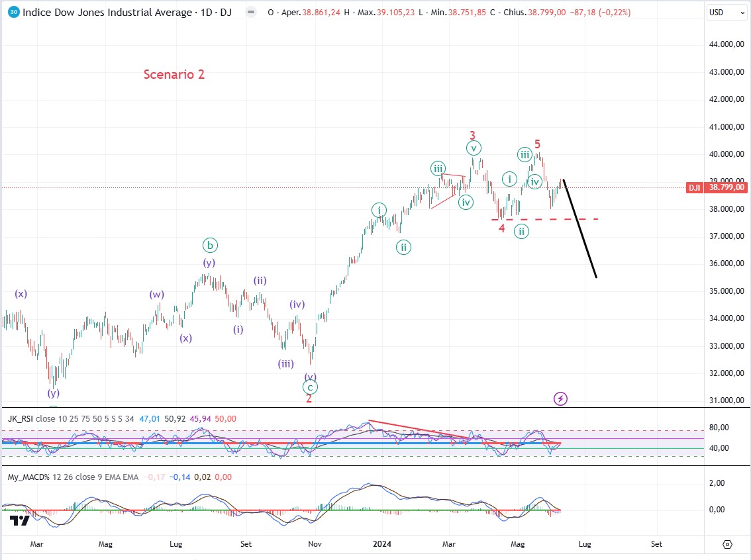Viewport: 751px width, 560px height.
Task: Click the 80,00 level on RSI axis
Action: coord(719,428)
